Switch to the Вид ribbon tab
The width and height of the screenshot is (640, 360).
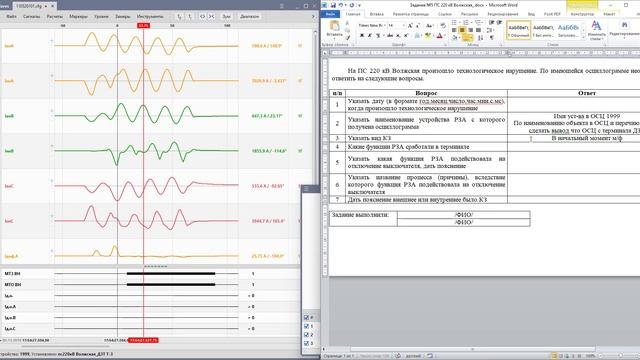point(531,14)
